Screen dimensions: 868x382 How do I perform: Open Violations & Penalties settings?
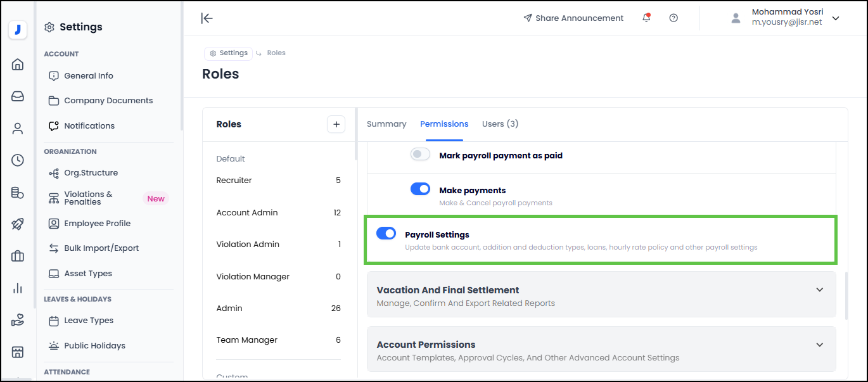pos(88,198)
